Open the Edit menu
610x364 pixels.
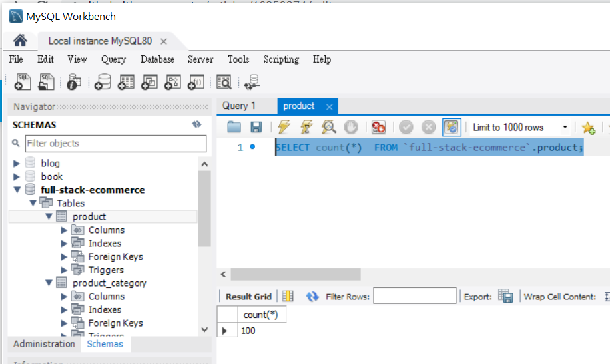pos(45,59)
